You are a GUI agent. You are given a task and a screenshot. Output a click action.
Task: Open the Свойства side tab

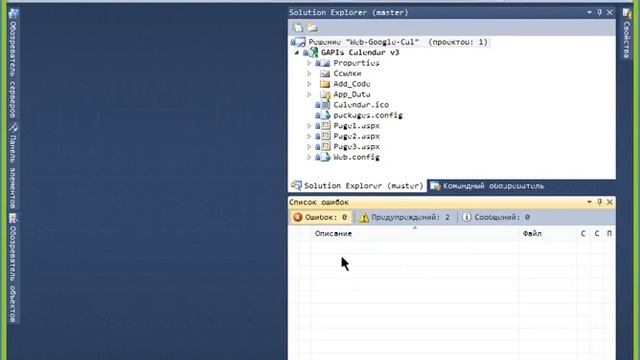[627, 33]
